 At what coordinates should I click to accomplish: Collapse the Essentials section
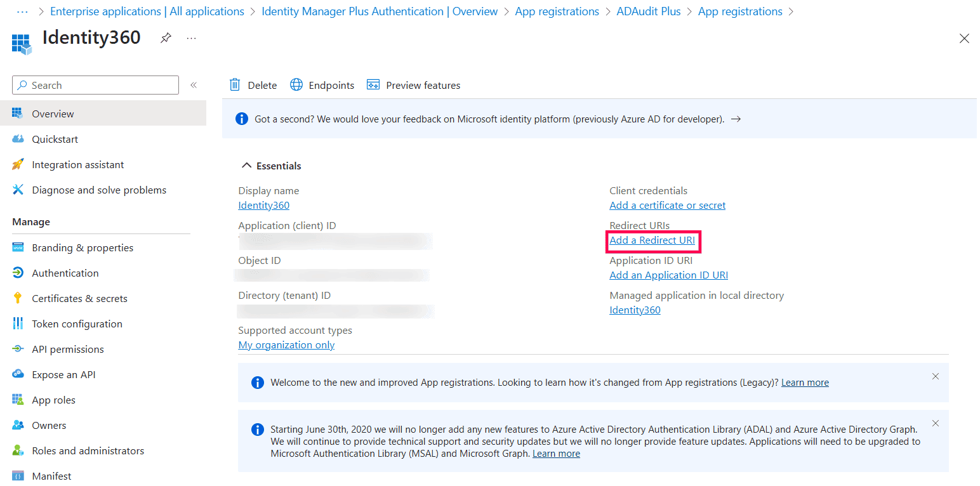coord(271,166)
